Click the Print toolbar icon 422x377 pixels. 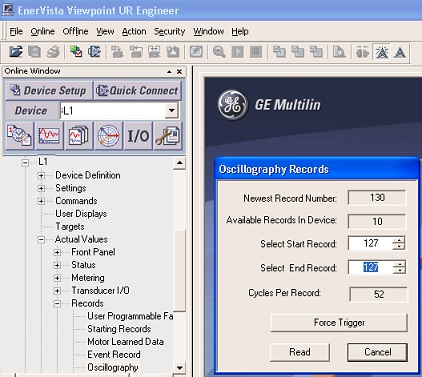(x=53, y=52)
